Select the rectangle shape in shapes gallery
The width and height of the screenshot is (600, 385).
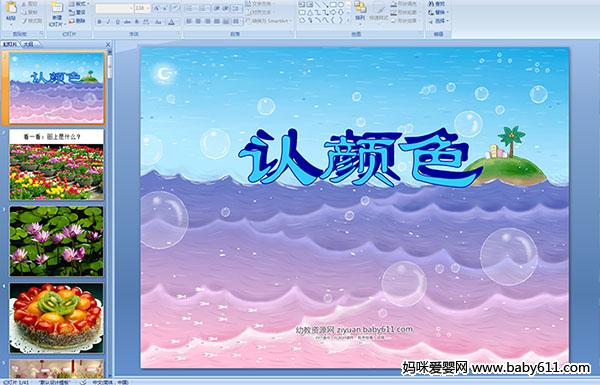tap(333, 4)
